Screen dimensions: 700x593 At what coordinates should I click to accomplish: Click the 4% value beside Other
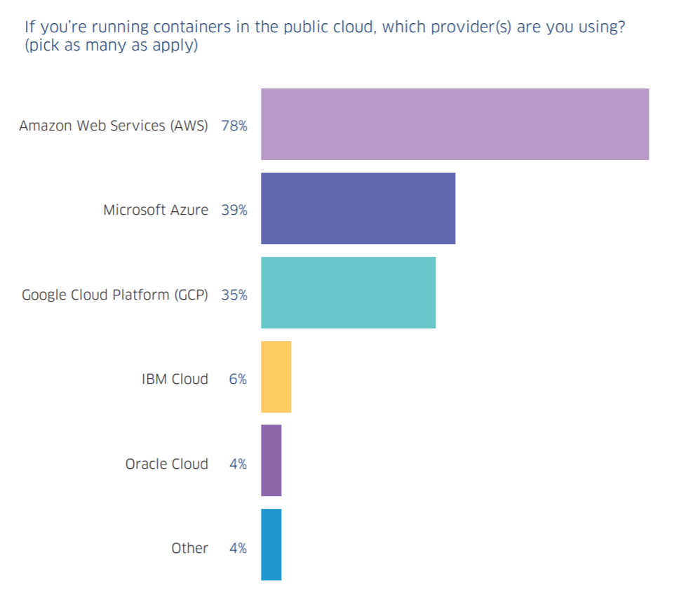click(238, 548)
